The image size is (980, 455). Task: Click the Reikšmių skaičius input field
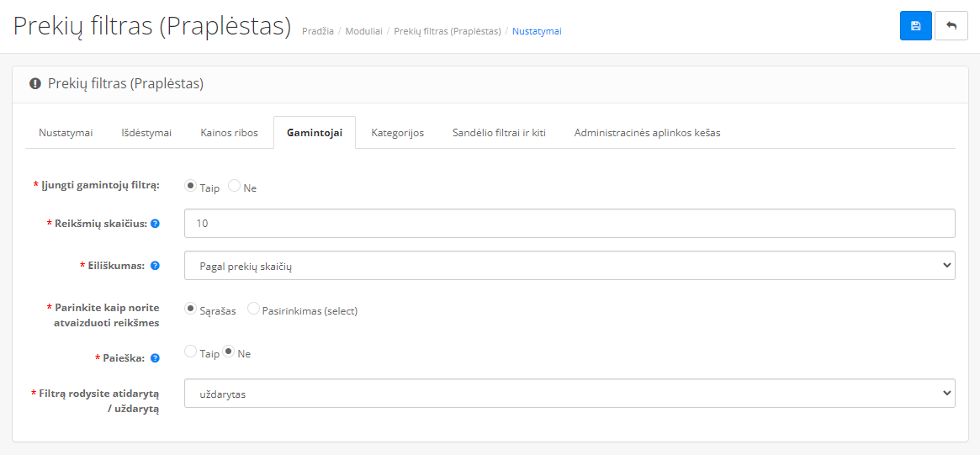(569, 223)
